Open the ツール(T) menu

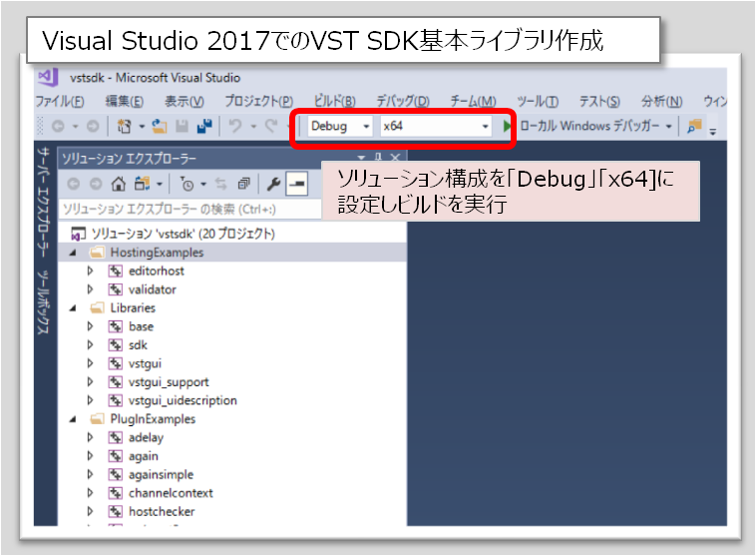(538, 101)
